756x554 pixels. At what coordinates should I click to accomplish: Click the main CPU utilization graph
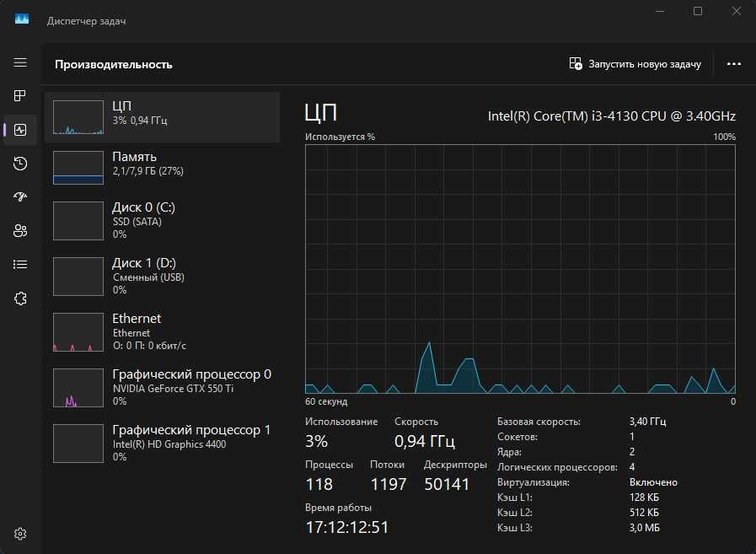(520, 269)
